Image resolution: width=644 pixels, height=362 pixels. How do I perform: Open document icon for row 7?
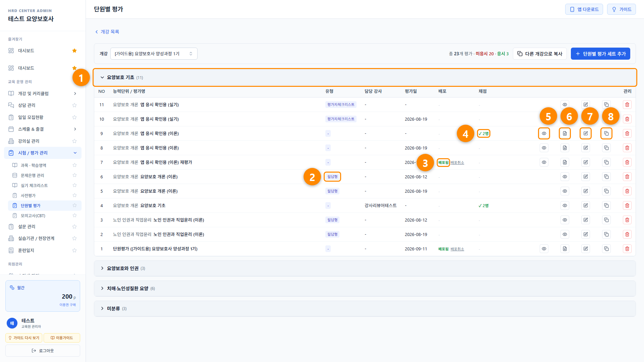(565, 162)
